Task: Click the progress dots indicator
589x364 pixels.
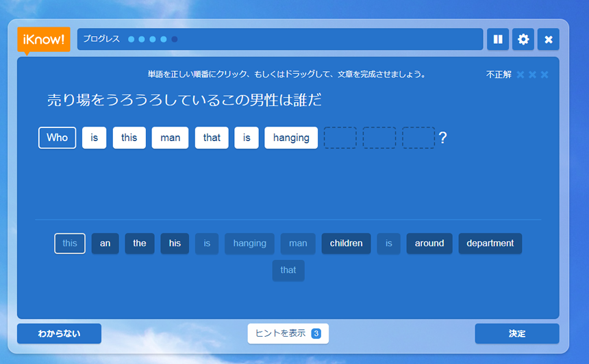Action: coord(152,39)
